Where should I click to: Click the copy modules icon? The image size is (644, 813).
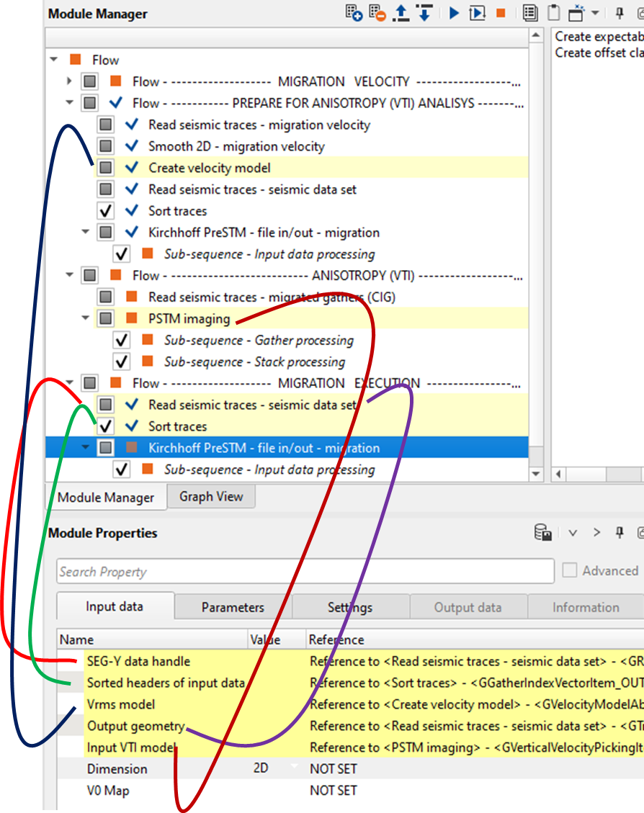[x=530, y=13]
